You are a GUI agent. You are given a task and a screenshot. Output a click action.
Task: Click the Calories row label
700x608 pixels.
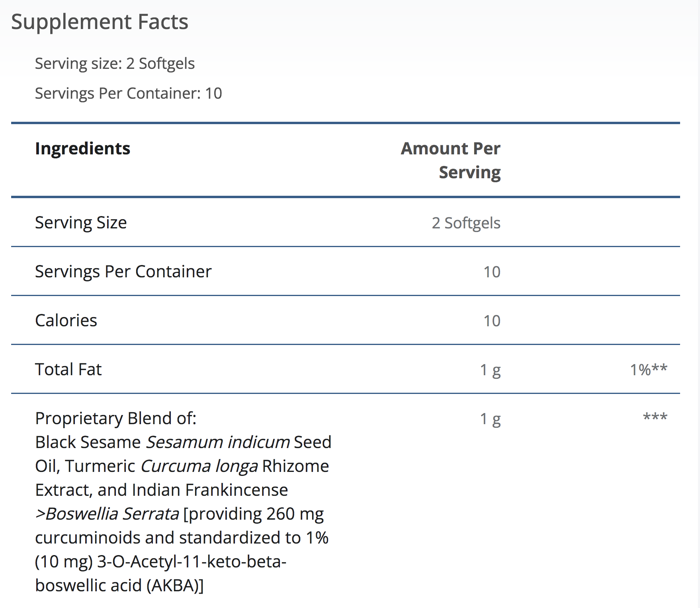click(x=66, y=321)
